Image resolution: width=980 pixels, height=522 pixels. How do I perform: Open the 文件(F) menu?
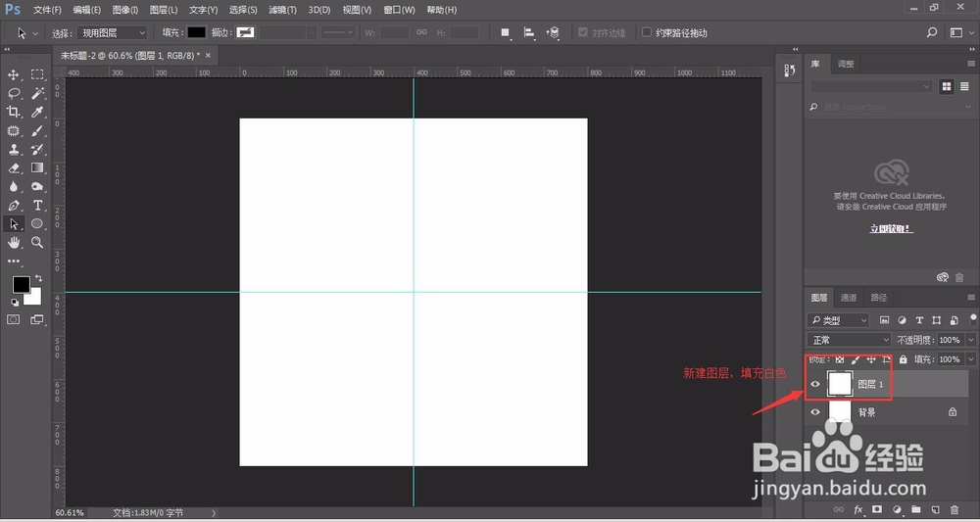click(47, 10)
